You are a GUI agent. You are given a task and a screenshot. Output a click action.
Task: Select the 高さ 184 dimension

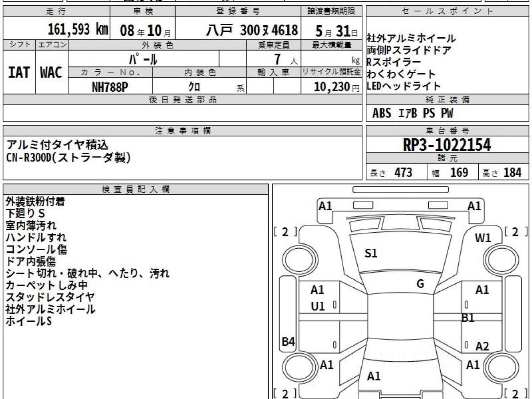(502, 172)
